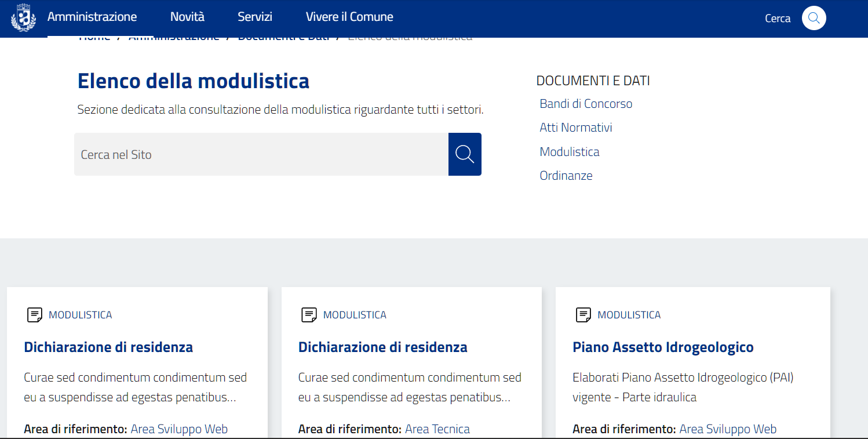
Task: Open the Novità menu
Action: (187, 17)
